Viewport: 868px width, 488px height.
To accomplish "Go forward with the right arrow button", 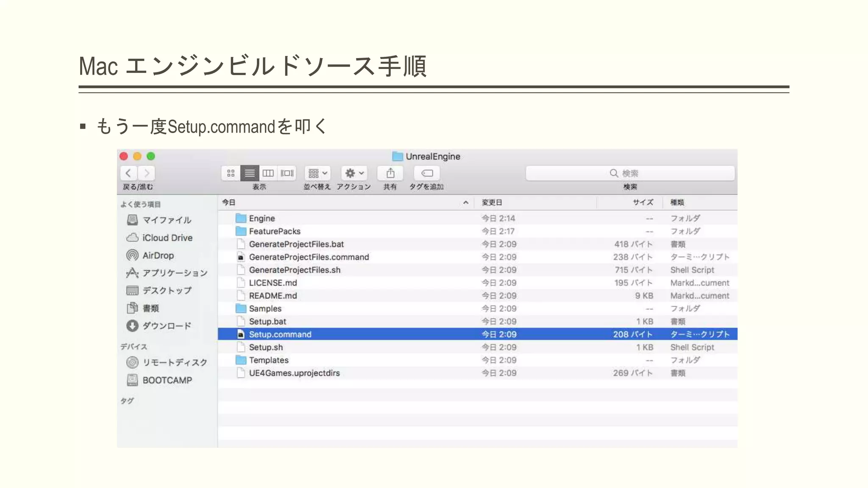I will pos(147,173).
